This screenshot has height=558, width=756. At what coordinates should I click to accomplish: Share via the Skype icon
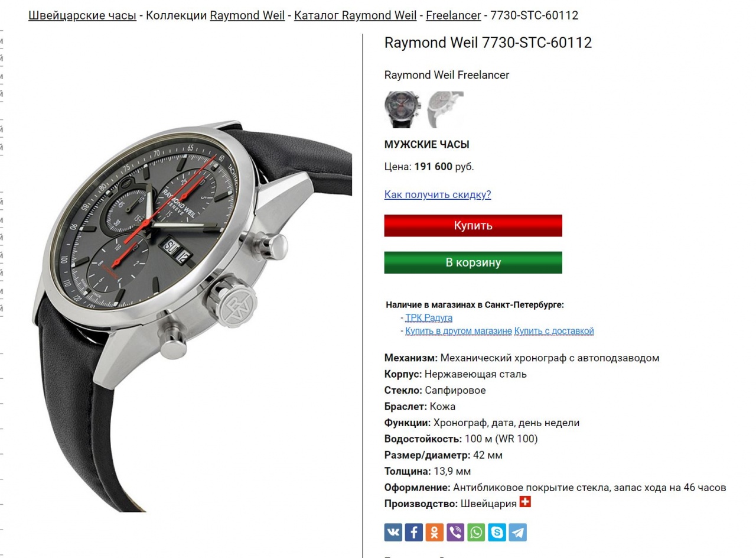point(497,533)
